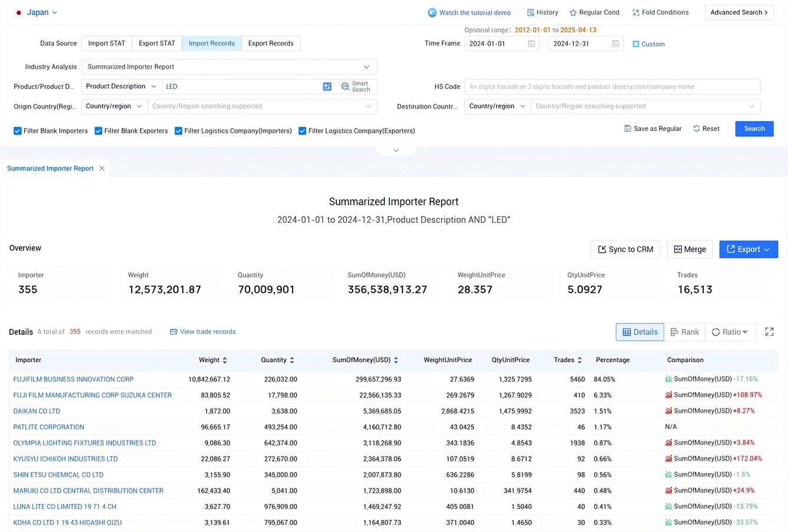The height and width of the screenshot is (532, 788).
Task: Toggle Filter Blank Exporters checkbox
Action: [x=98, y=131]
